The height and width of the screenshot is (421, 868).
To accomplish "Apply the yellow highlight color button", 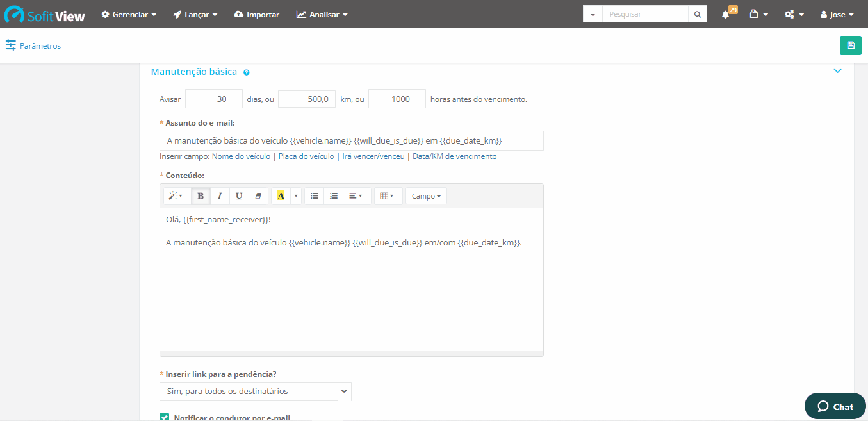I will [281, 196].
